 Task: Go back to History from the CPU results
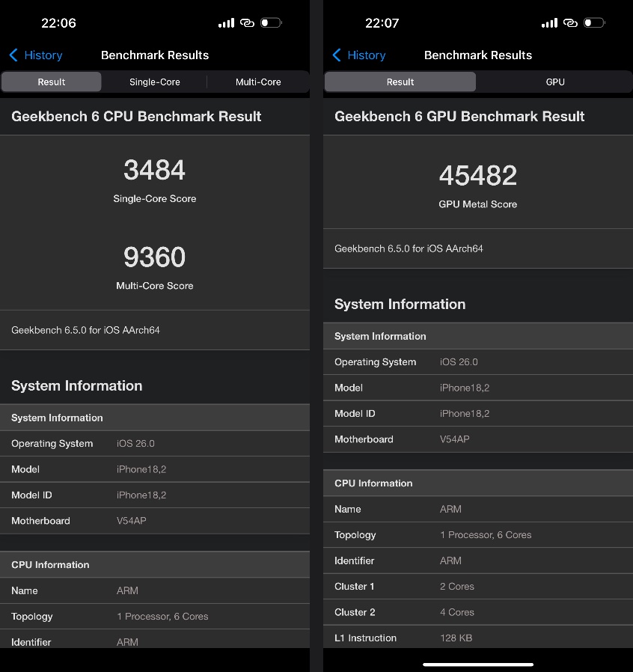[x=43, y=55]
